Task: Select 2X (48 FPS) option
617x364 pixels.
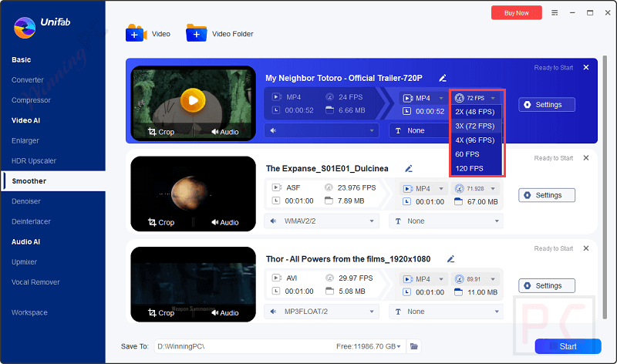Action: point(477,112)
